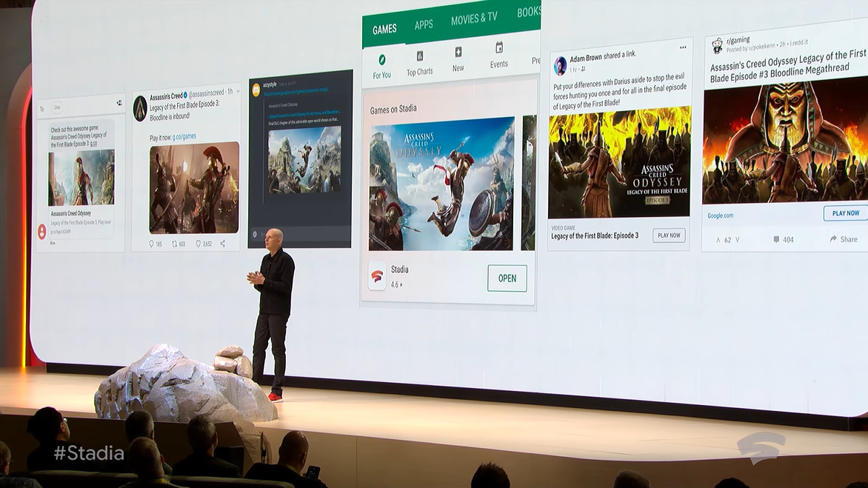The image size is (868, 488).
Task: Follow the g.co/games link in tweet
Action: pyautogui.click(x=184, y=136)
